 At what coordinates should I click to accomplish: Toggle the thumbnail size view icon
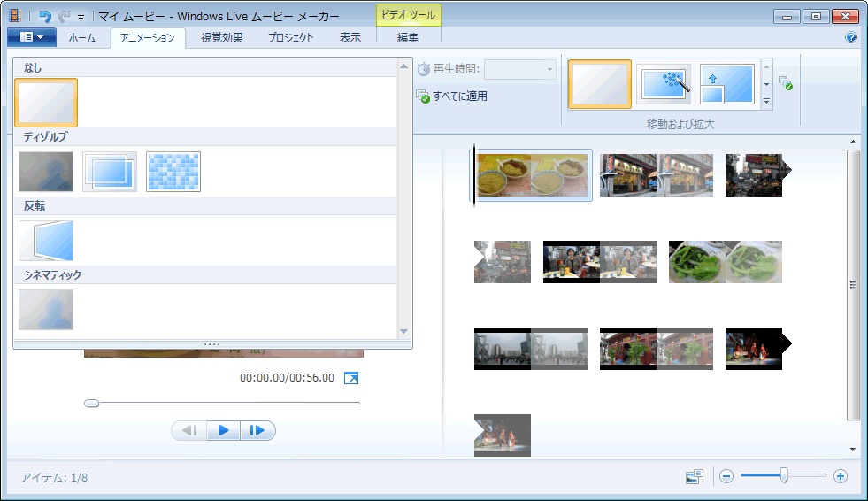coord(695,477)
